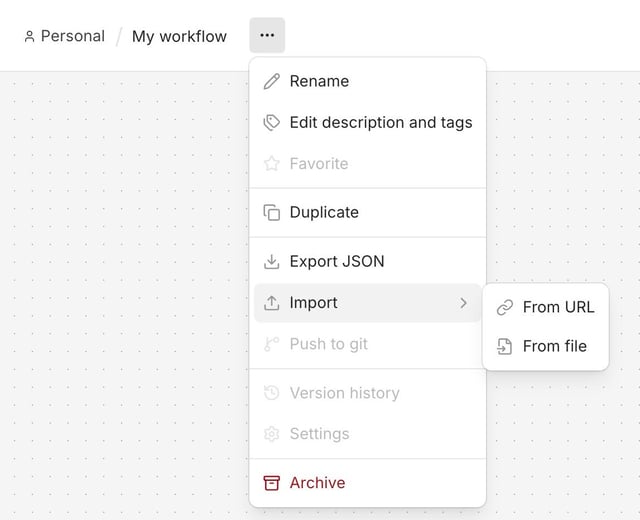The width and height of the screenshot is (640, 520).
Task: Open the Import submenu entry
Action: (x=367, y=303)
